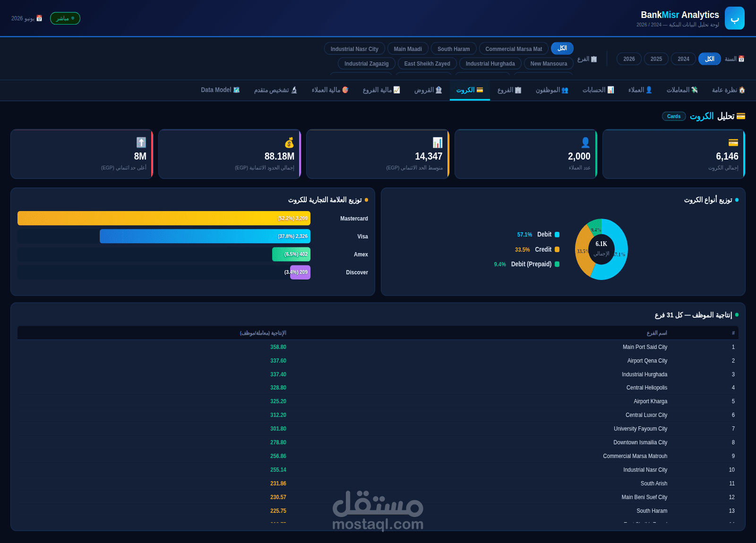Click the مباشر live status button
This screenshot has width=756, height=543.
point(65,18)
